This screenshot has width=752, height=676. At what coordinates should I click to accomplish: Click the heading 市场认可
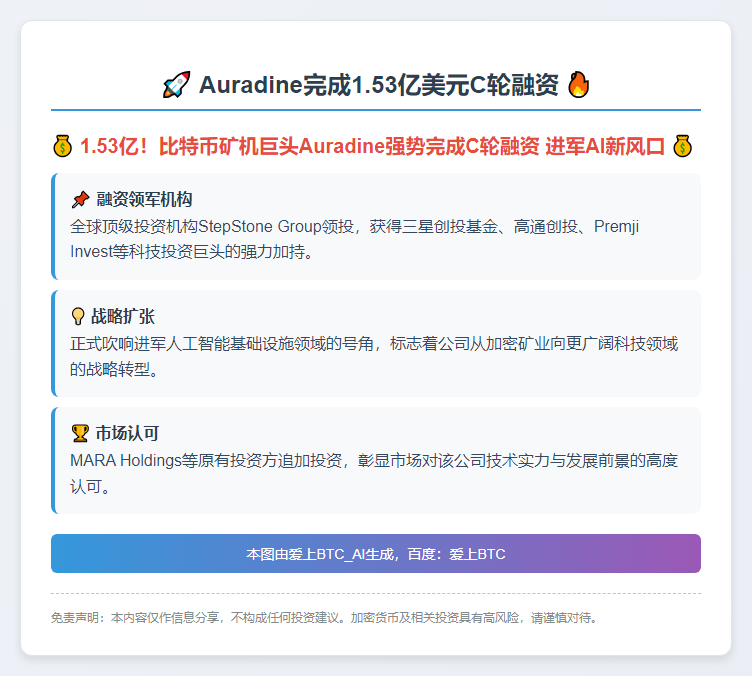pos(128,433)
